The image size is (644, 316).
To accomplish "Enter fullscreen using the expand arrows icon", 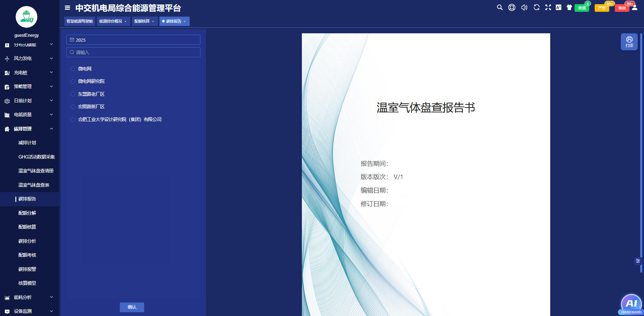I will (548, 7).
